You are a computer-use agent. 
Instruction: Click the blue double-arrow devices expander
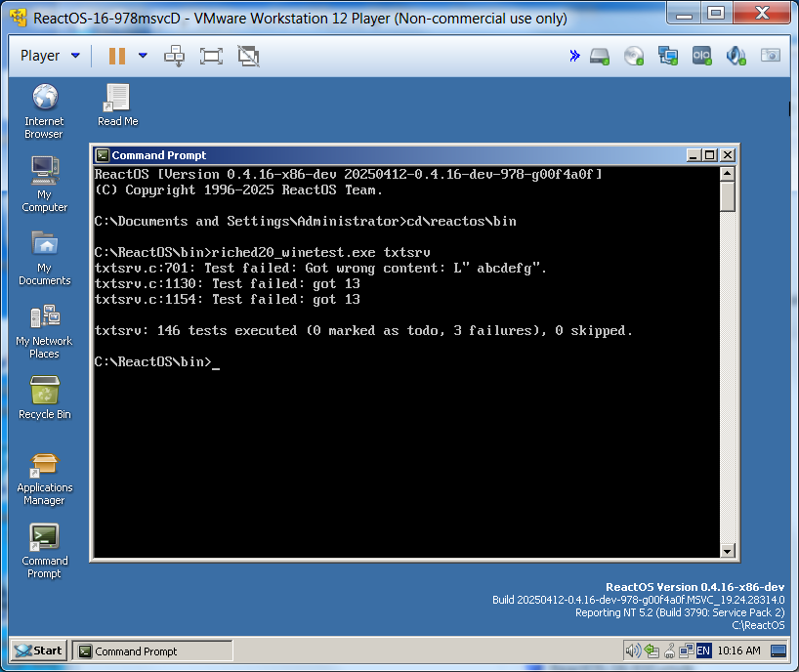574,56
